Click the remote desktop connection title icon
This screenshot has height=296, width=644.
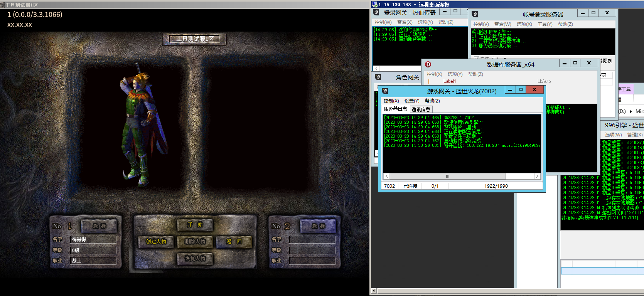pos(374,5)
